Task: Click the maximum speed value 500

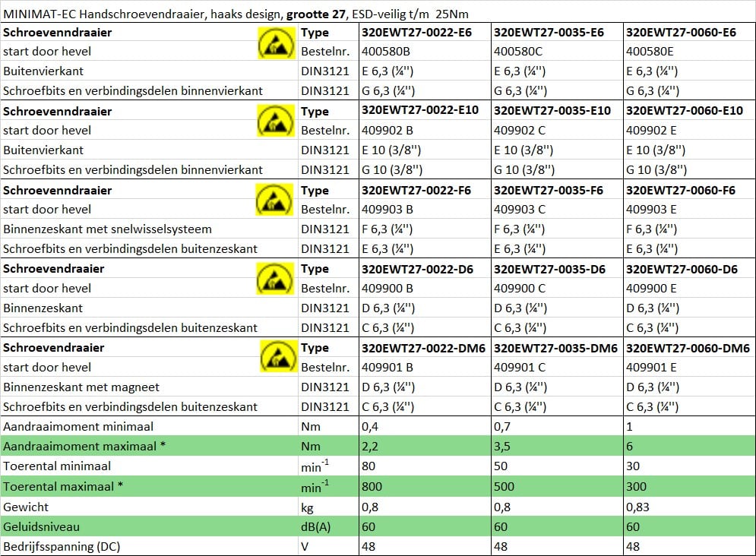Action: [504, 487]
